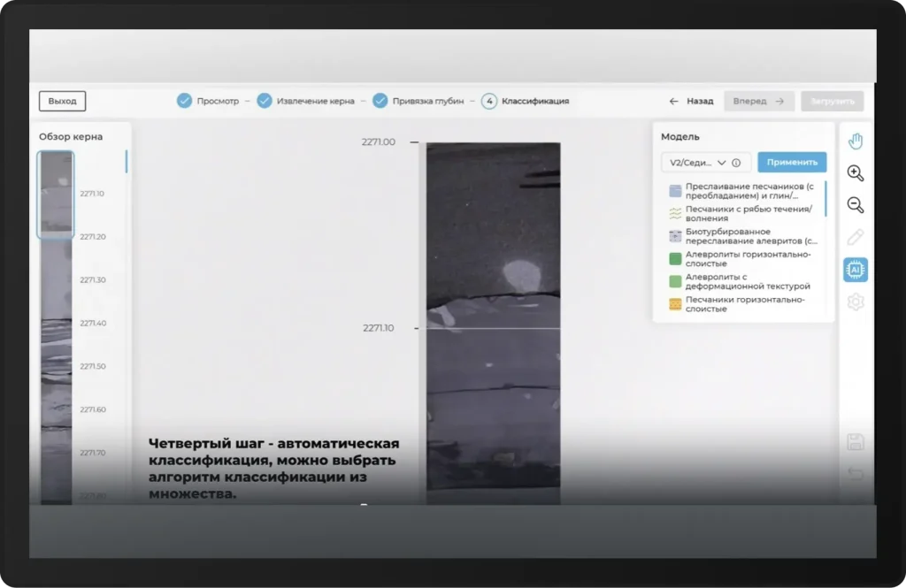Click the zoom in magnifier icon
The height and width of the screenshot is (588, 906).
coord(855,173)
